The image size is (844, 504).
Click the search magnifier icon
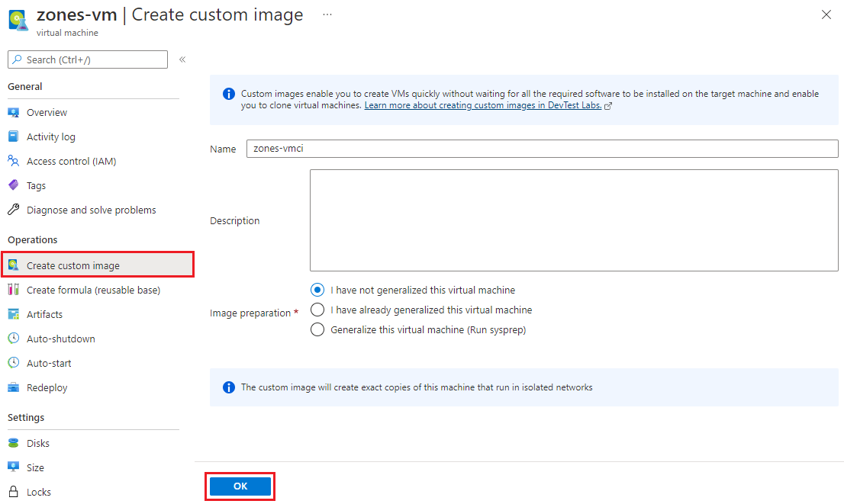(x=18, y=59)
